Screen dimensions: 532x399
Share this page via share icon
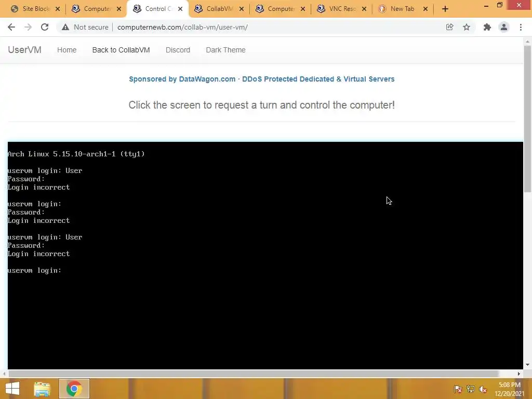click(x=449, y=27)
